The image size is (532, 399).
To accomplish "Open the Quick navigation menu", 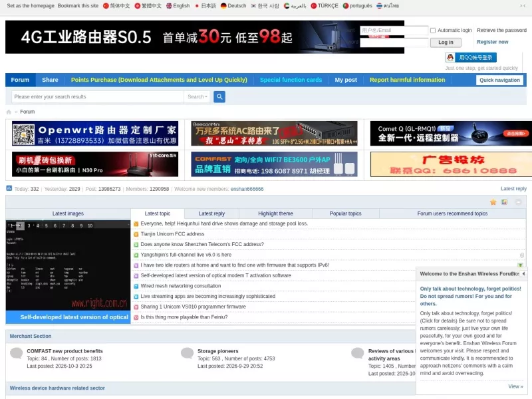I will pos(499,80).
